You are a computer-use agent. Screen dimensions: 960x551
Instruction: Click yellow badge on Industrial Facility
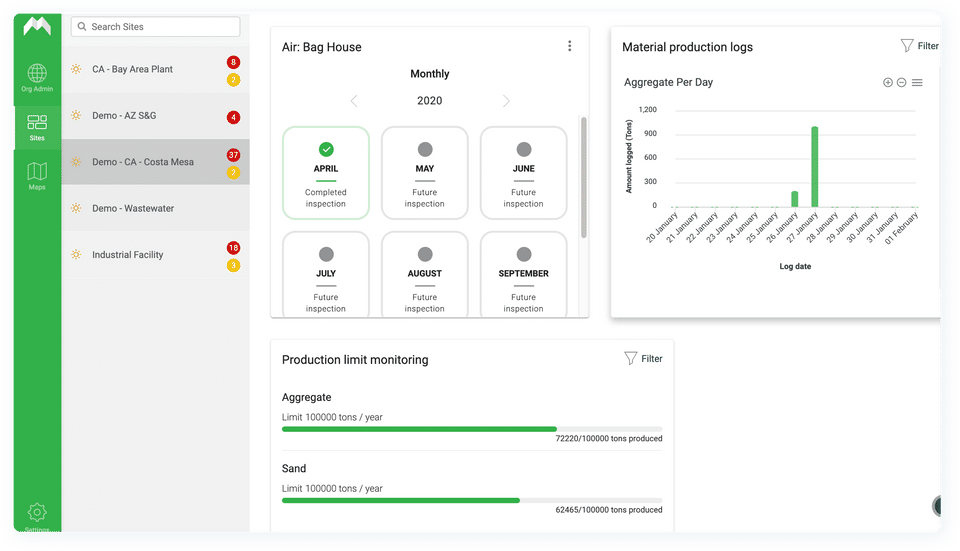(x=233, y=265)
